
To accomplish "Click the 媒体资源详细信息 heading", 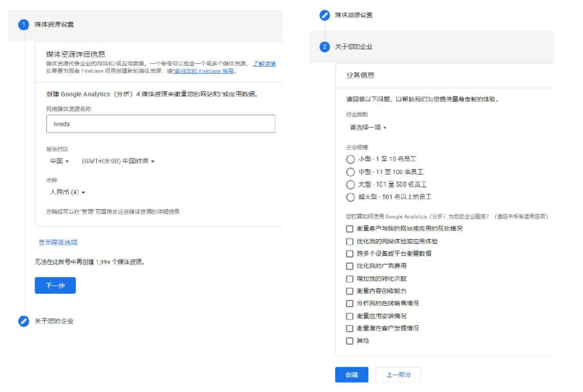I will pyautogui.click(x=76, y=54).
